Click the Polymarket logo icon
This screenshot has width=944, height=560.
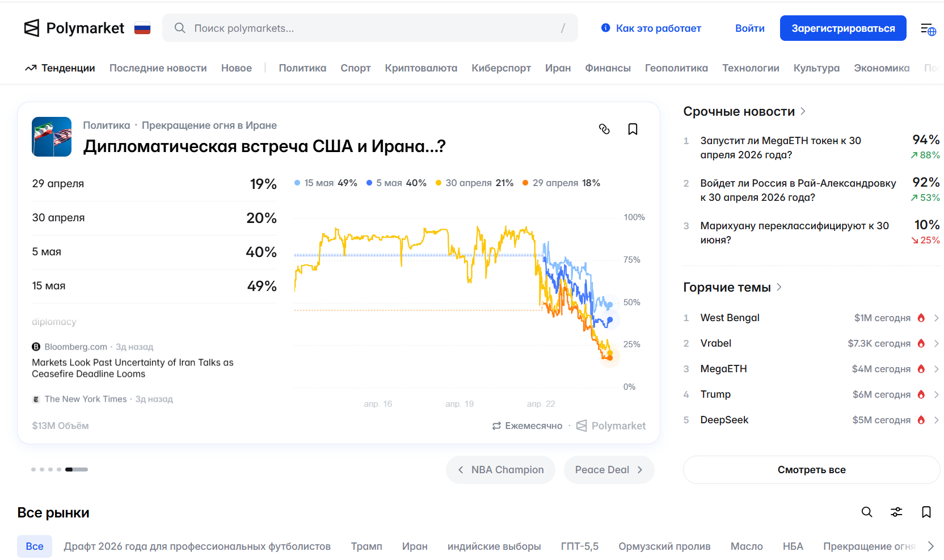pos(32,28)
